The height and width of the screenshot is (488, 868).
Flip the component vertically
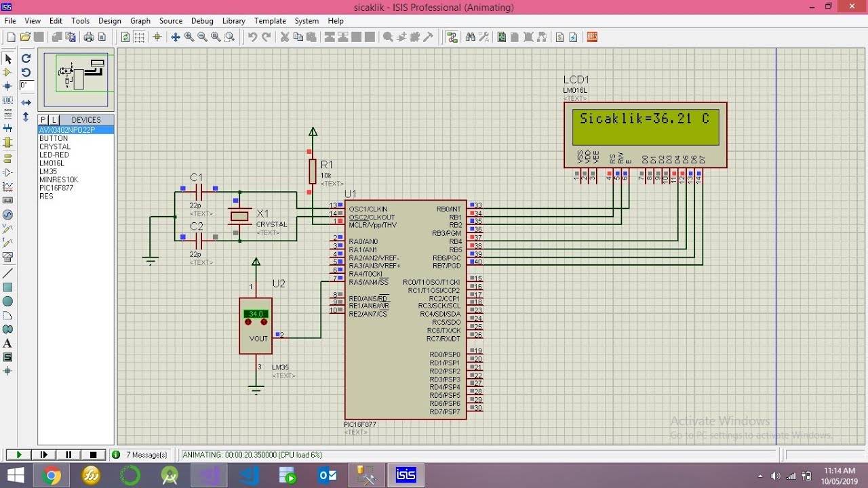pos(26,117)
